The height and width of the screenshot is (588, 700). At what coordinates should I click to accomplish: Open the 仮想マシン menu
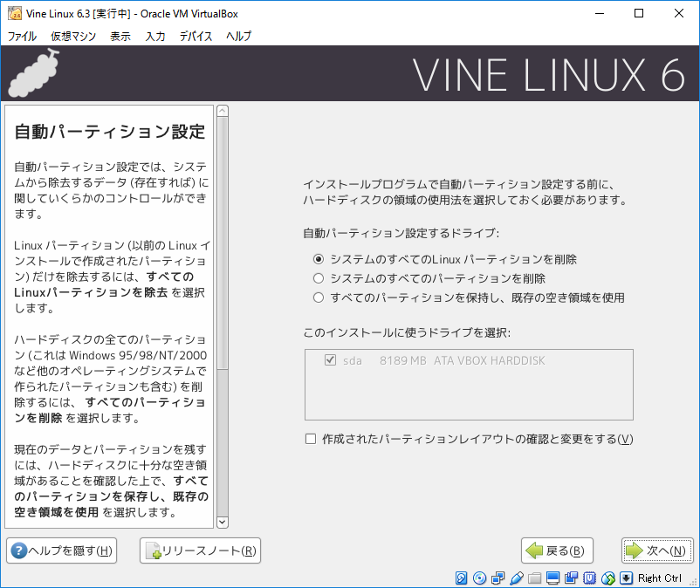tap(73, 36)
